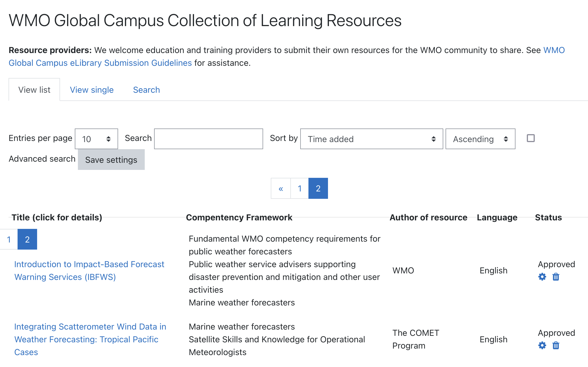This screenshot has height=367, width=588.
Task: Click the Advanced search label
Action: pyautogui.click(x=42, y=159)
